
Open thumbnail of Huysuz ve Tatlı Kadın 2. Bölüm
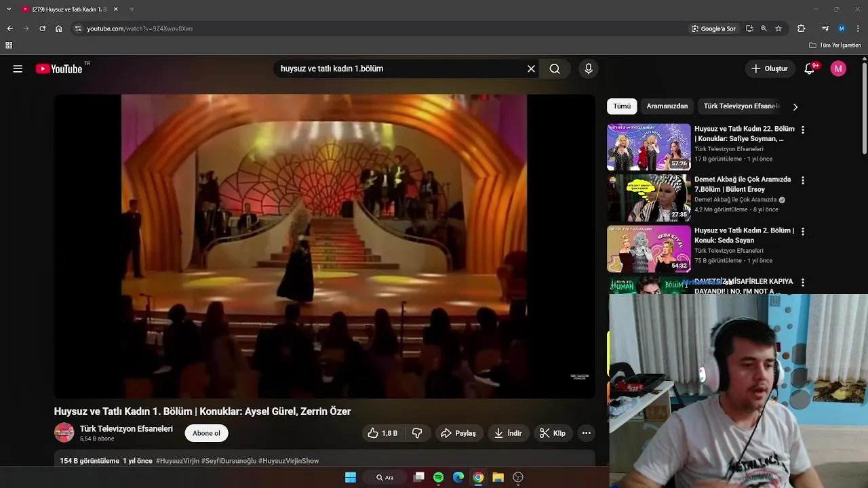tap(649, 249)
